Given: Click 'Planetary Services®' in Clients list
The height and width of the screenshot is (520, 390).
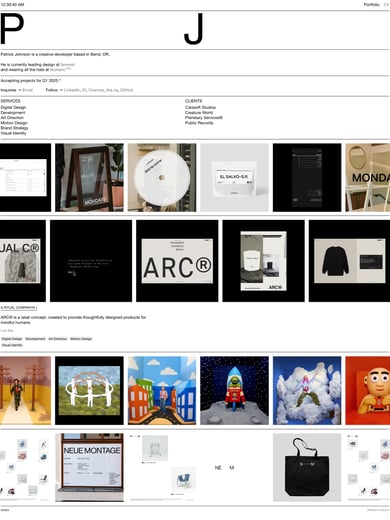Looking at the screenshot, I should [204, 118].
